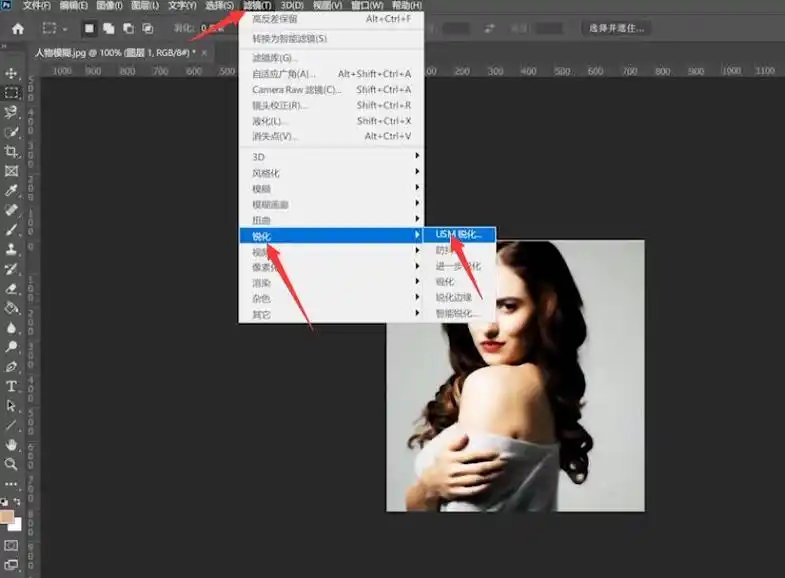
Task: Click the 人物模糊.jpg document tab
Action: click(x=110, y=51)
